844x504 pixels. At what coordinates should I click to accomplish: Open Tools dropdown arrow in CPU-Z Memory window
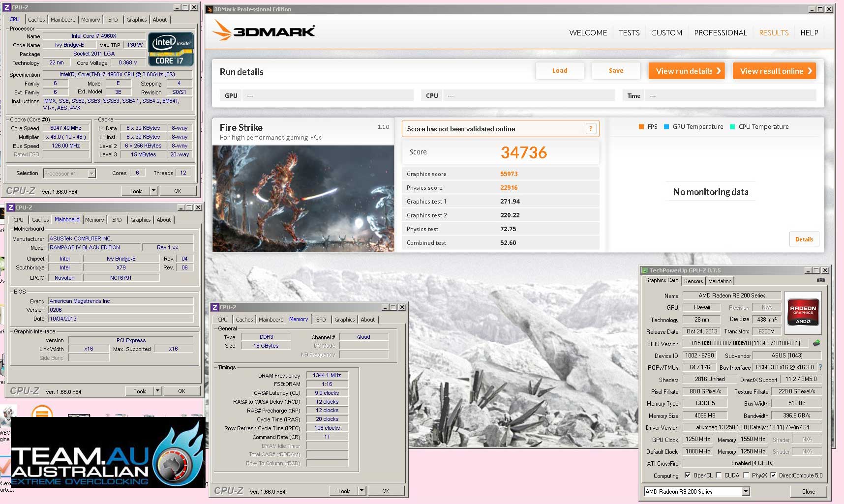click(362, 491)
